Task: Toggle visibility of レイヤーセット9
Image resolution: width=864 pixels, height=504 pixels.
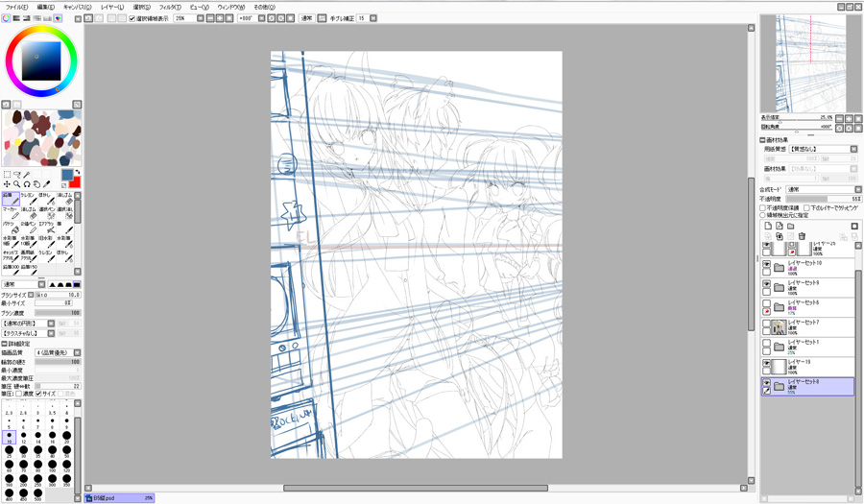Action: [766, 284]
